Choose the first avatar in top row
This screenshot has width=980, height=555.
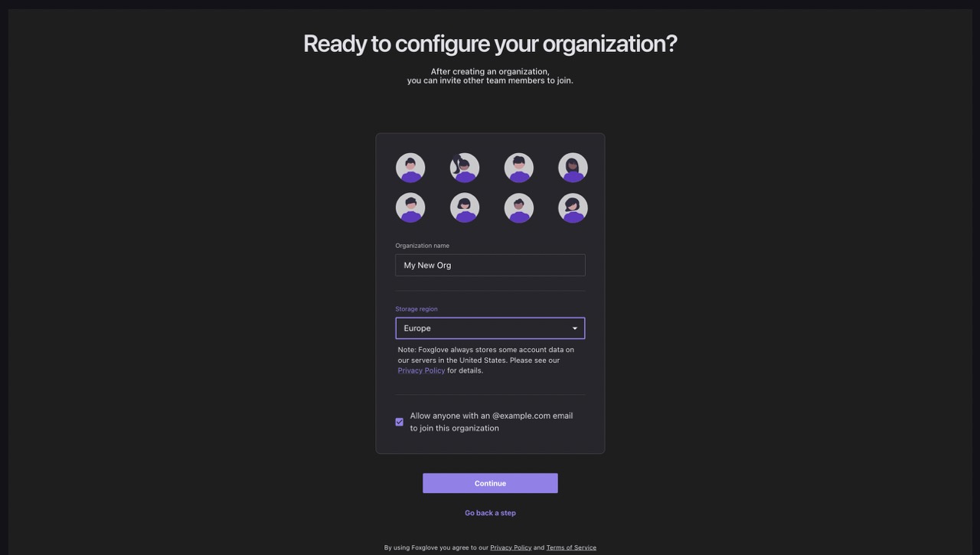(x=410, y=168)
